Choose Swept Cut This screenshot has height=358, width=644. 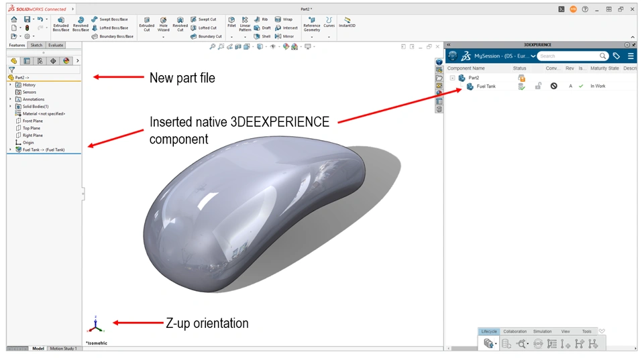point(203,19)
